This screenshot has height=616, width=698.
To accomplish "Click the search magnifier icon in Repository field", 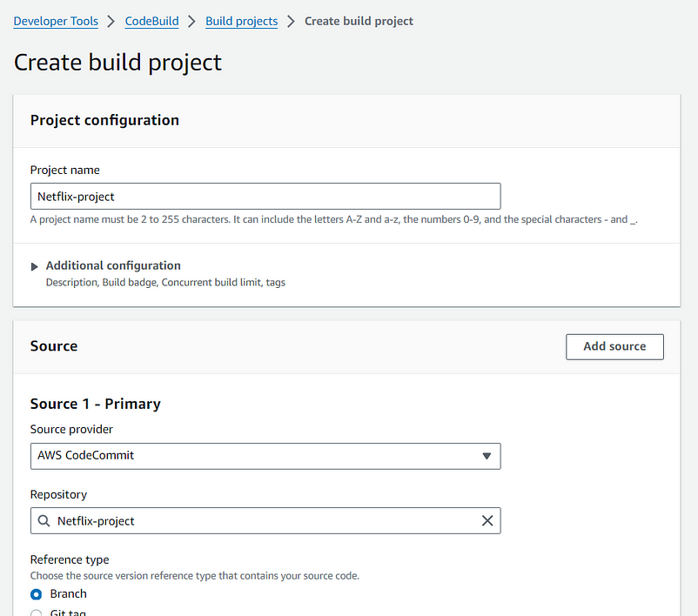I will (x=44, y=520).
